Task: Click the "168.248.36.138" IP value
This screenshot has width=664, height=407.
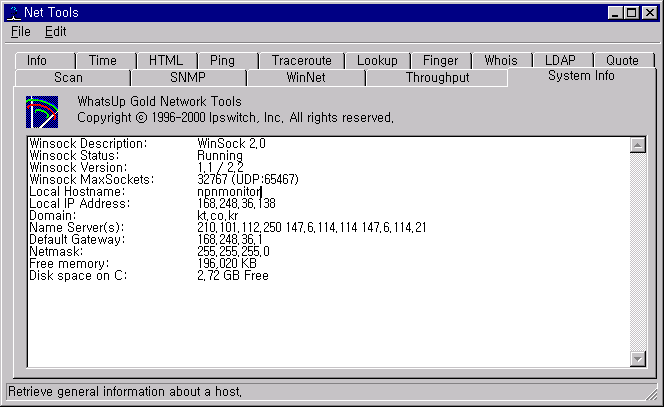Action: [x=236, y=204]
